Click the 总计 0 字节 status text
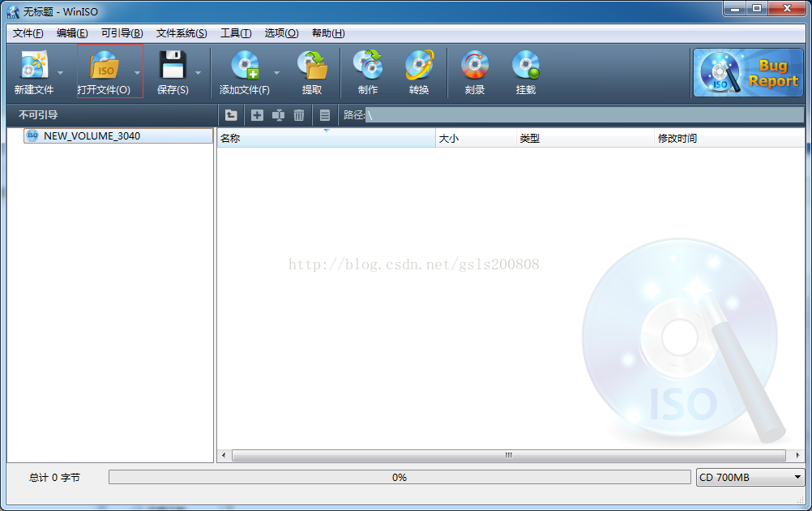Screen dimensions: 812x511 click(x=55, y=477)
